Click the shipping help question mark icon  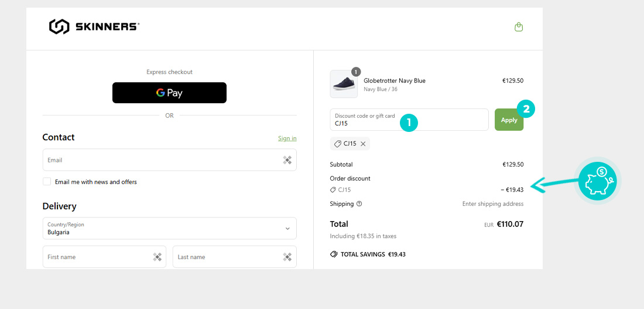pos(359,204)
